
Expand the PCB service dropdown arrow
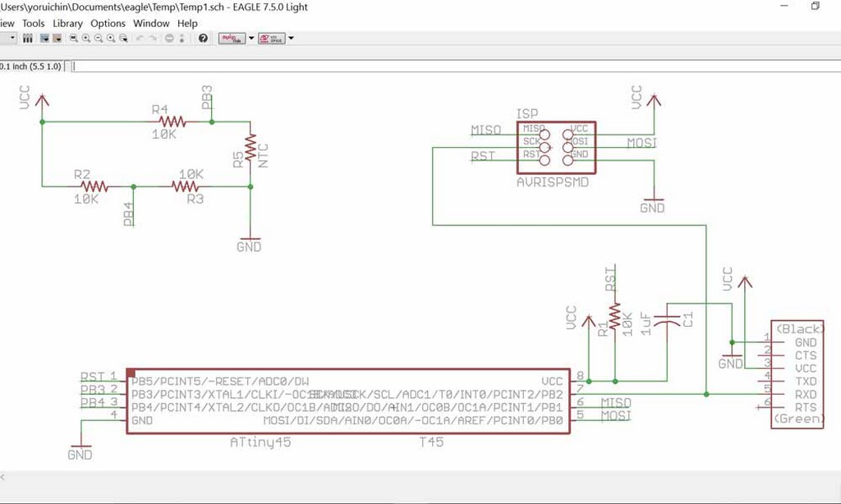click(292, 38)
